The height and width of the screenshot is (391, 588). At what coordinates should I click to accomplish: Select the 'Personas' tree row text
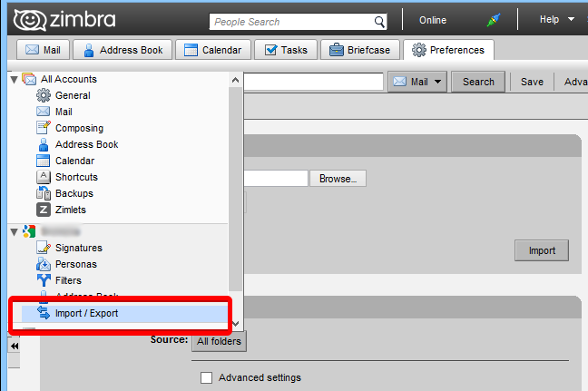pos(76,264)
